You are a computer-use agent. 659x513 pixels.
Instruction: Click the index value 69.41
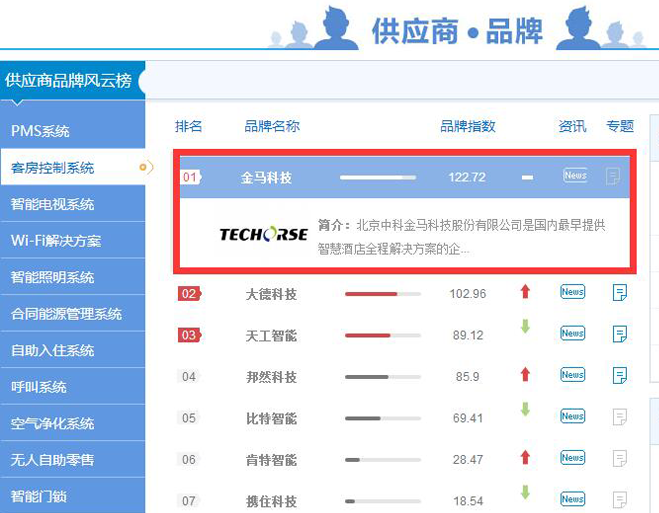pos(468,418)
